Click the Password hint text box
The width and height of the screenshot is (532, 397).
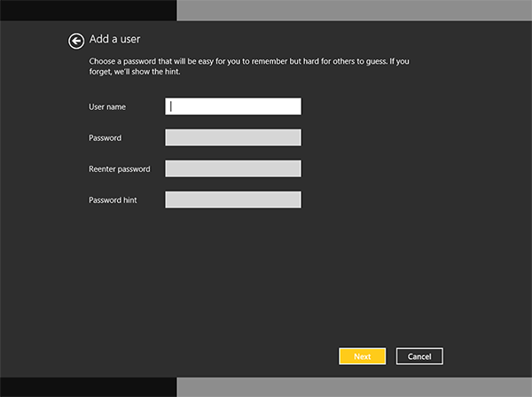[x=233, y=199]
